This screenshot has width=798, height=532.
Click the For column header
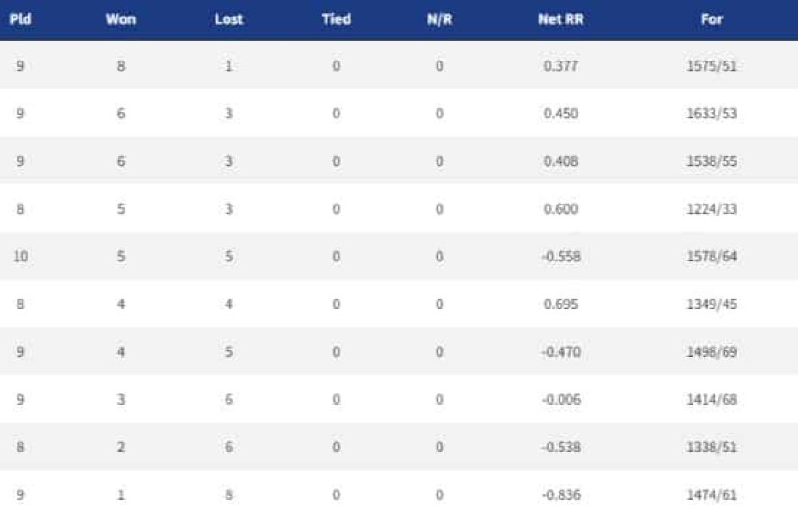[x=712, y=19]
